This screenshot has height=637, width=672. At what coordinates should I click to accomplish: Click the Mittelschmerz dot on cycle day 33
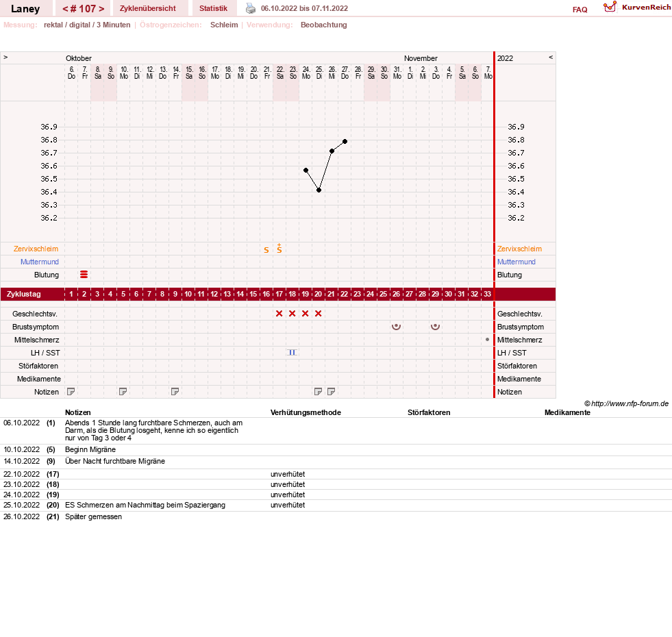pos(487,340)
